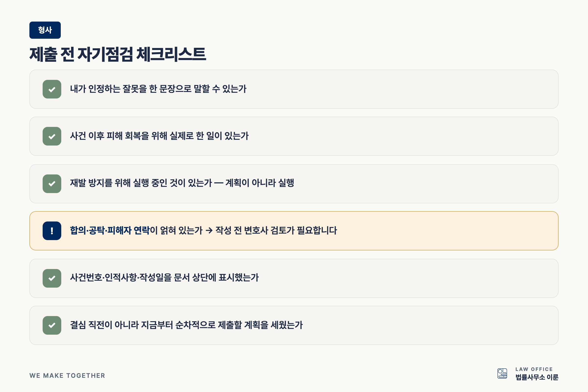Toggle checkbox for 내가 인정하는 잘못 item
Screen dimensions: 588x392
click(52, 89)
